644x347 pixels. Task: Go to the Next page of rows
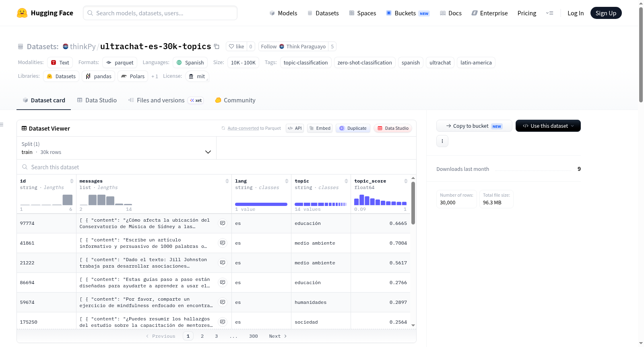(278, 336)
